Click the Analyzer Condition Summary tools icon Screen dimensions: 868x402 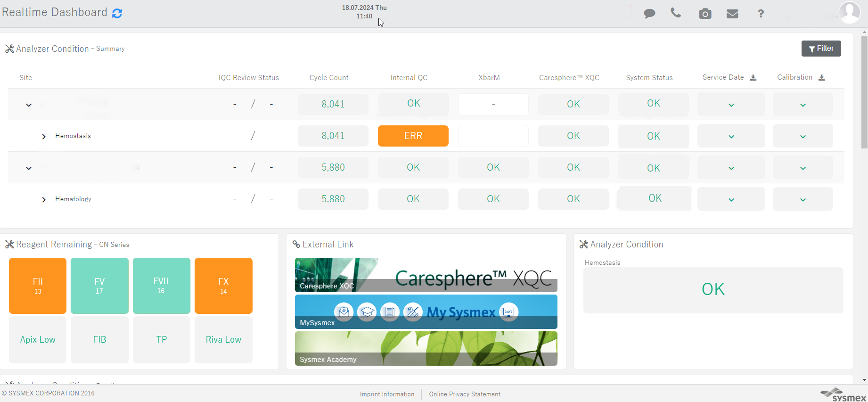[9, 49]
